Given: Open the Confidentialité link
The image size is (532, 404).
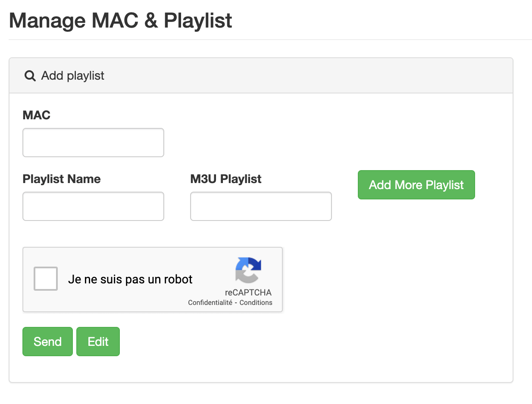Looking at the screenshot, I should pyautogui.click(x=210, y=302).
